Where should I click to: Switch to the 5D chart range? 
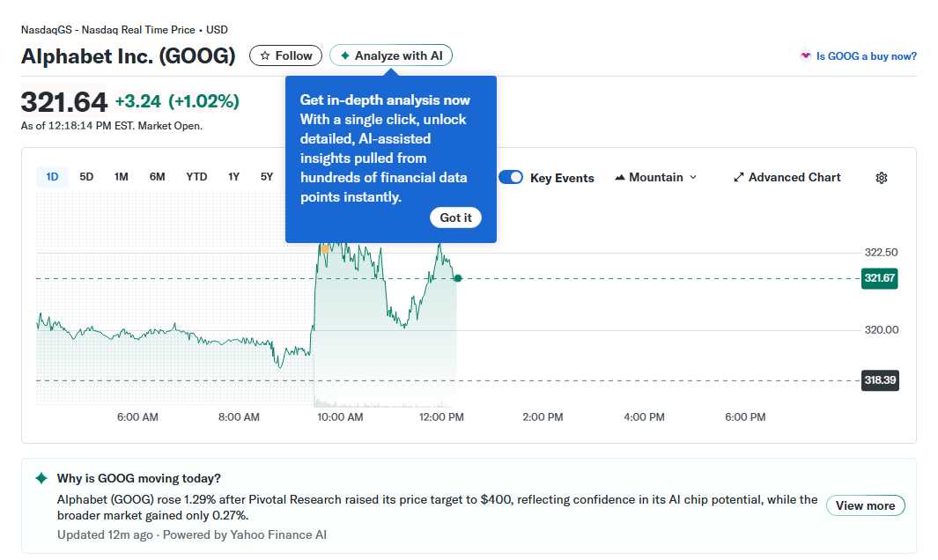[86, 176]
